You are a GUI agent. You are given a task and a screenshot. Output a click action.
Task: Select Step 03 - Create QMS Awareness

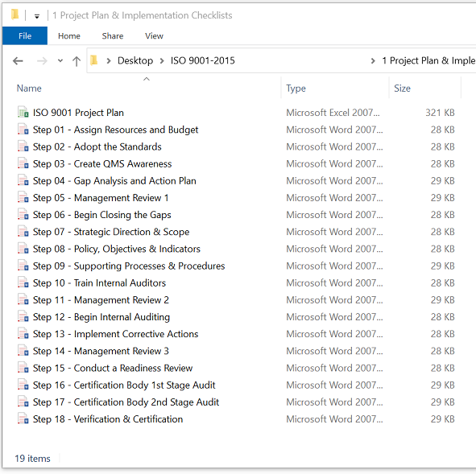[102, 163]
